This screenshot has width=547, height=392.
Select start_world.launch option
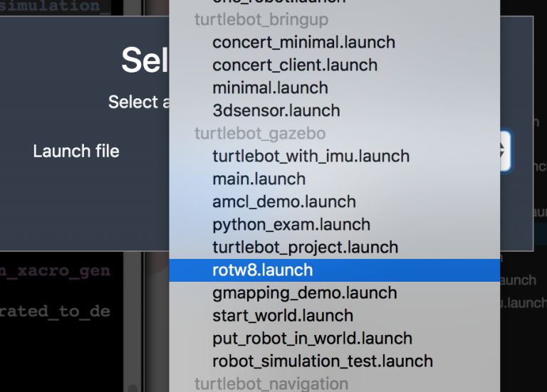pos(334,316)
